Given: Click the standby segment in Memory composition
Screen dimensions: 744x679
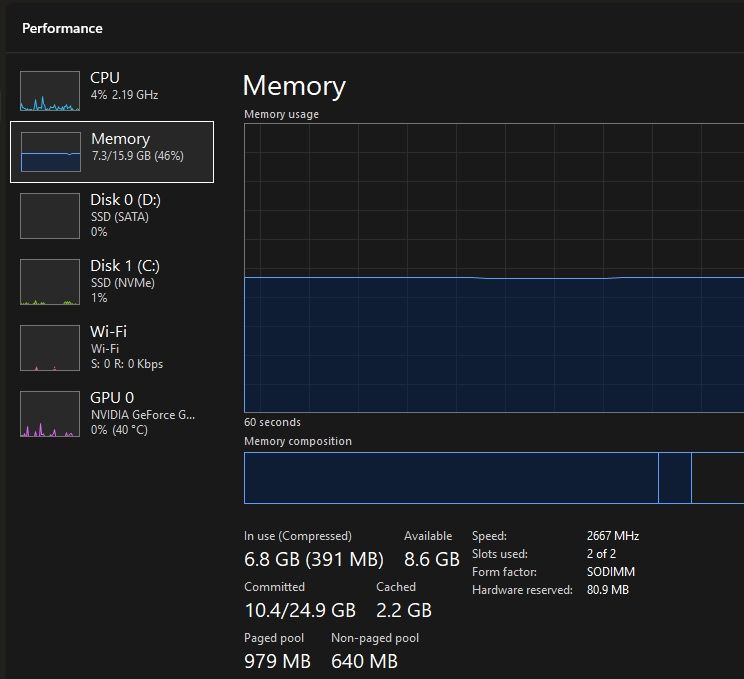Looking at the screenshot, I should coord(718,478).
